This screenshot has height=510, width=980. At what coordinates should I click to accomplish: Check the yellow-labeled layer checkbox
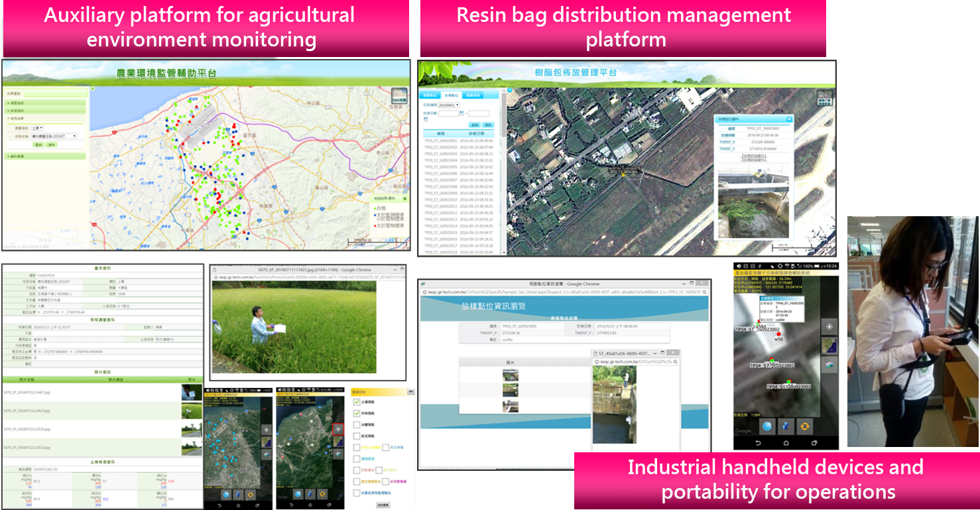(x=357, y=448)
